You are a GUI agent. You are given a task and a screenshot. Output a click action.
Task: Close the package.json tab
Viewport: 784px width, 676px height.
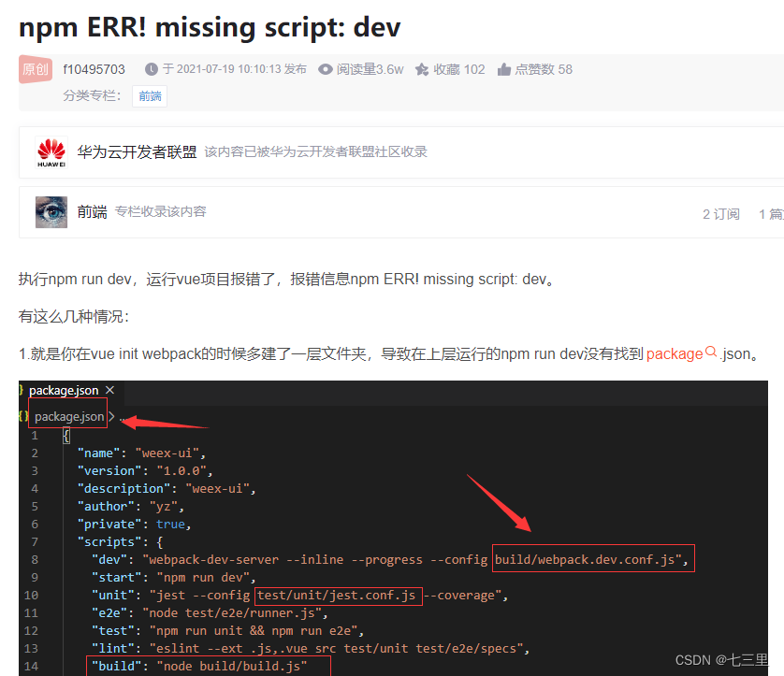[x=110, y=390]
